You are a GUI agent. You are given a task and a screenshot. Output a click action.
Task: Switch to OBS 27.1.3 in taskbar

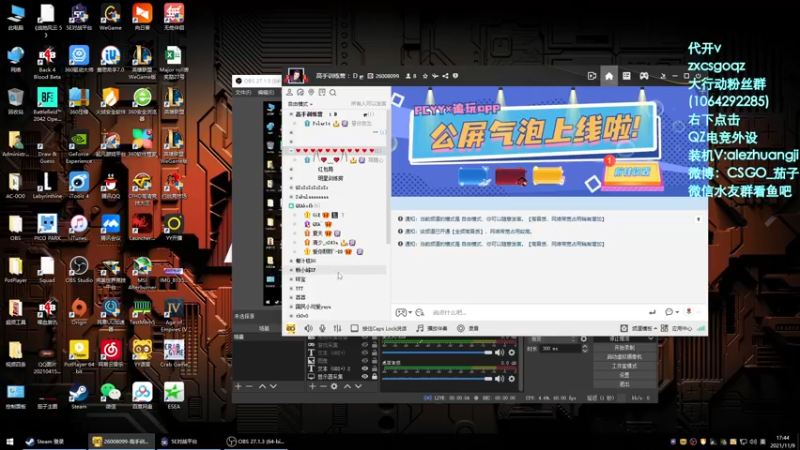click(x=256, y=441)
